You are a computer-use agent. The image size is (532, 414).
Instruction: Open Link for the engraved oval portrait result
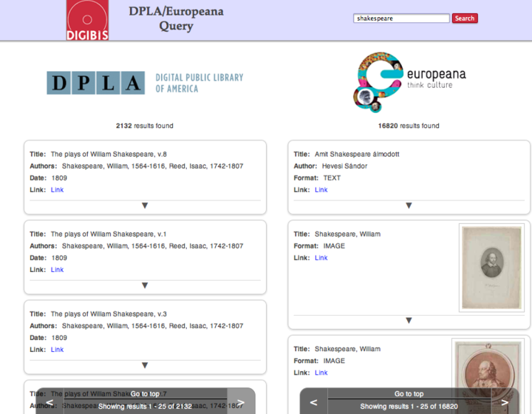tap(321, 258)
